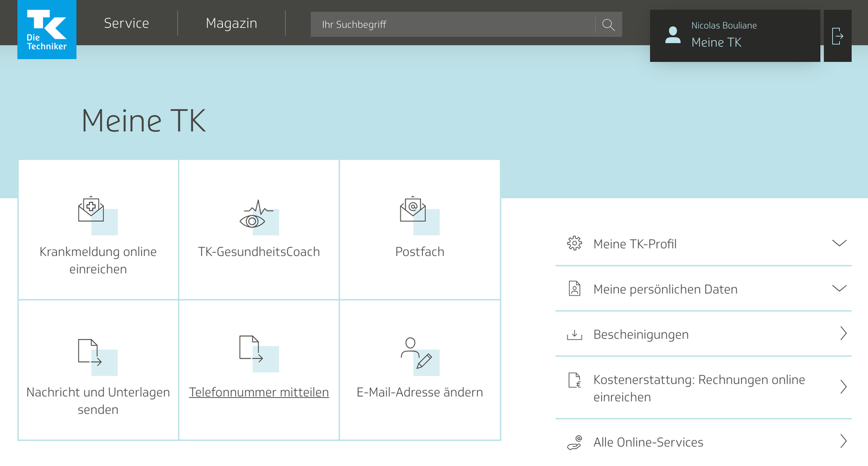Viewport: 868px width, 466px height.
Task: Click the Telefonnummer mitteilen link
Action: pyautogui.click(x=259, y=392)
